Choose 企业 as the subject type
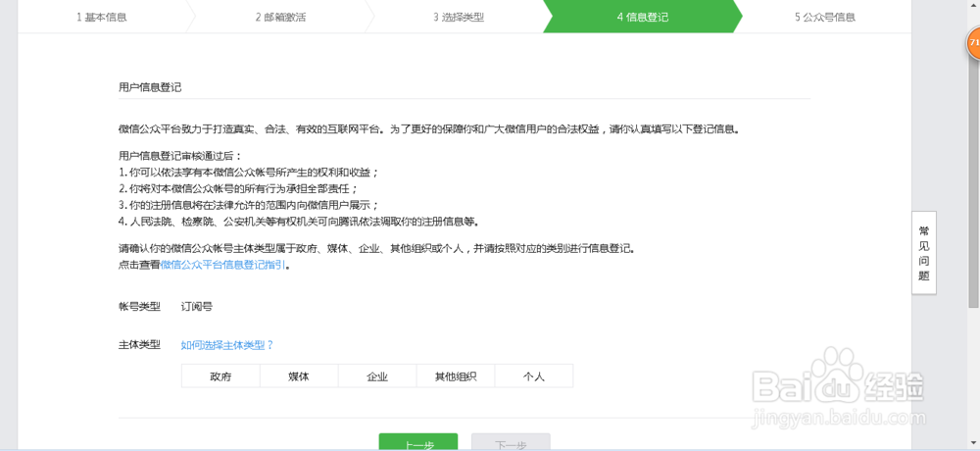The image size is (980, 451). [377, 376]
